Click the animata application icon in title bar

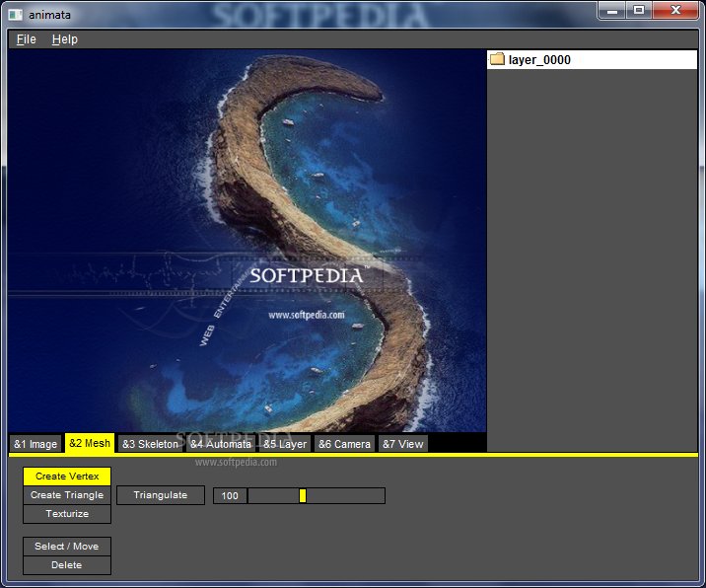[x=16, y=15]
